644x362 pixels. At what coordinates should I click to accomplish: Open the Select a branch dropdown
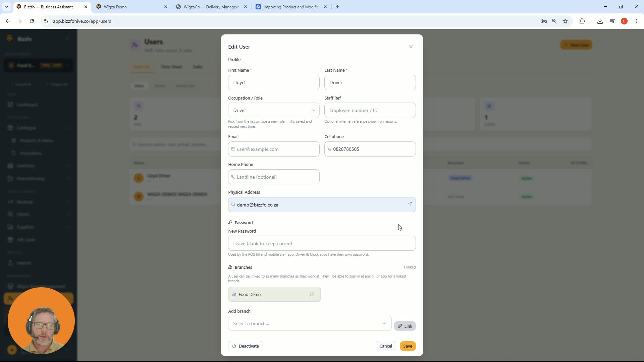tap(310, 323)
